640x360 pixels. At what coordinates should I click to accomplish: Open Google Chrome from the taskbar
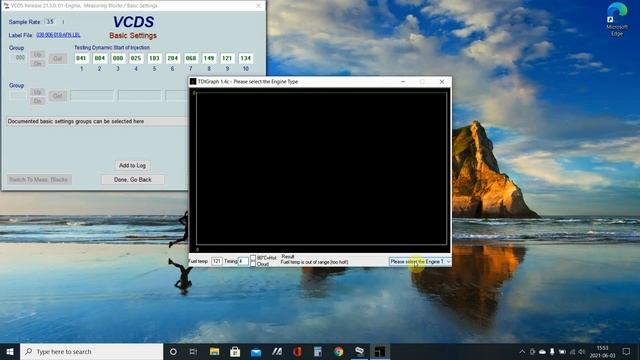tap(339, 351)
